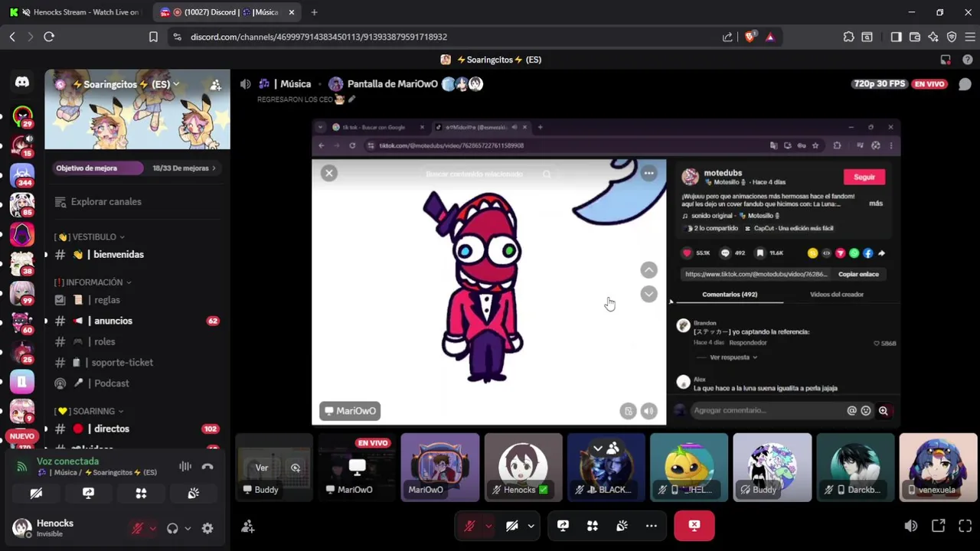Open more options in call controls

click(652, 526)
